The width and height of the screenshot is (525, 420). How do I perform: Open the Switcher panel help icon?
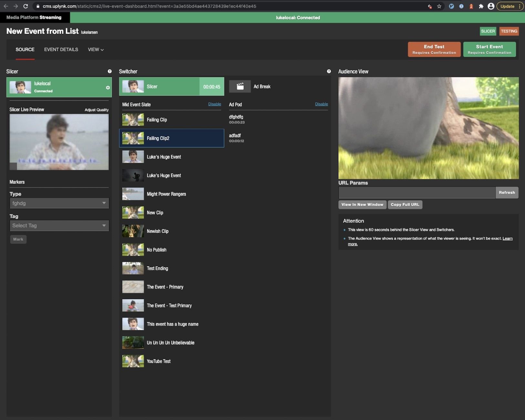[x=329, y=71]
